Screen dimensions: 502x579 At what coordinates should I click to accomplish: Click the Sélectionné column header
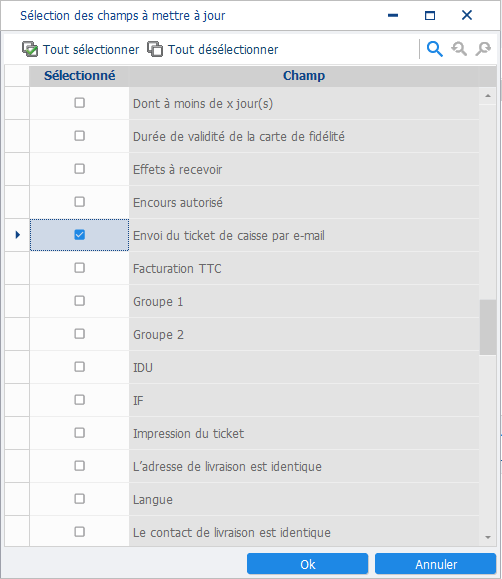(79, 76)
